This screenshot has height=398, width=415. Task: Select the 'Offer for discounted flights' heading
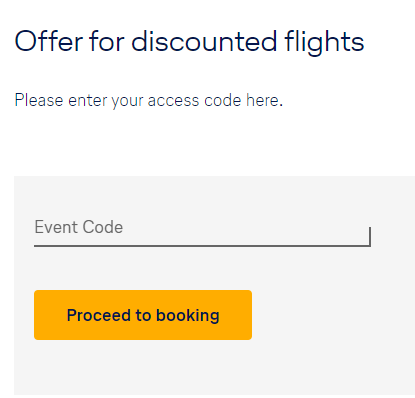[189, 42]
